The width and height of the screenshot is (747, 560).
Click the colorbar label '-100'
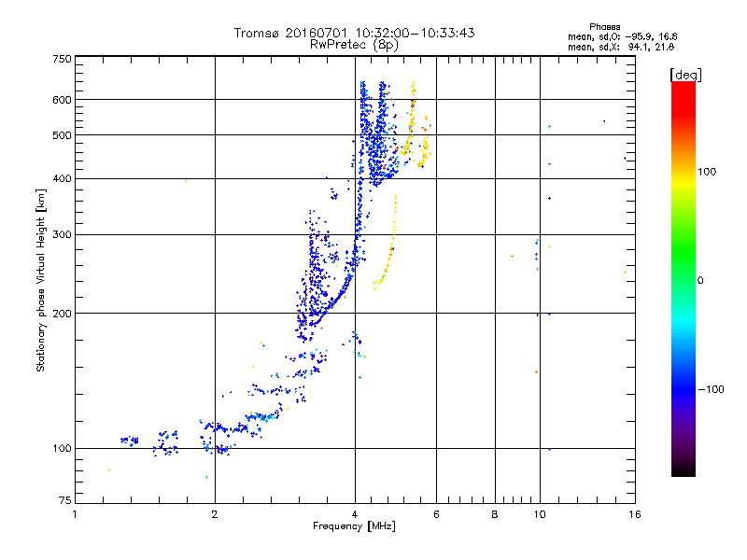(x=711, y=389)
